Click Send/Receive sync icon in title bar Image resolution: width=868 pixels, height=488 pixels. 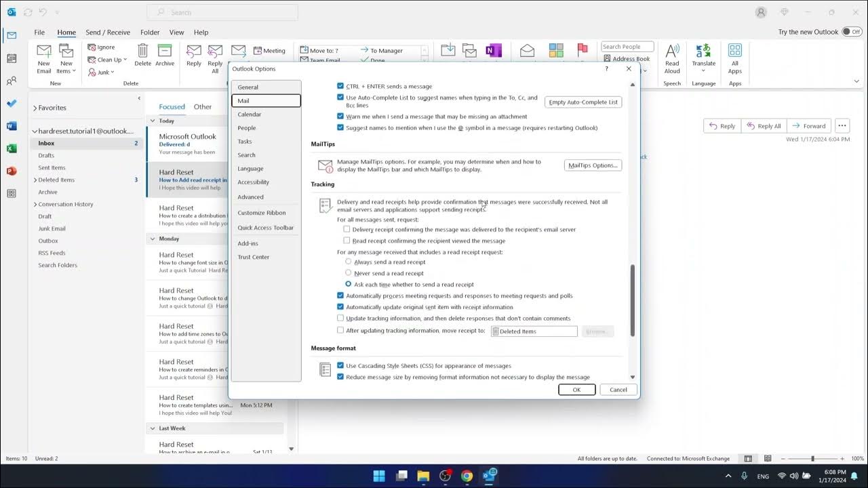click(28, 12)
